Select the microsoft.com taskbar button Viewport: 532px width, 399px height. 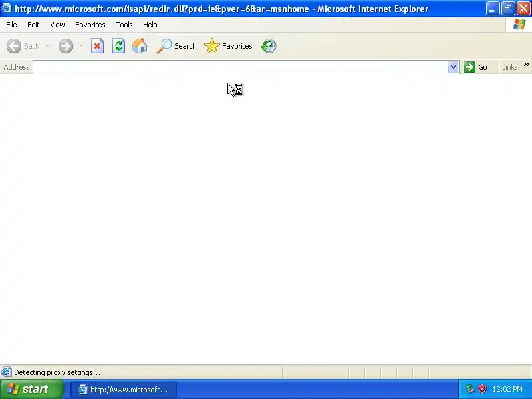click(124, 390)
